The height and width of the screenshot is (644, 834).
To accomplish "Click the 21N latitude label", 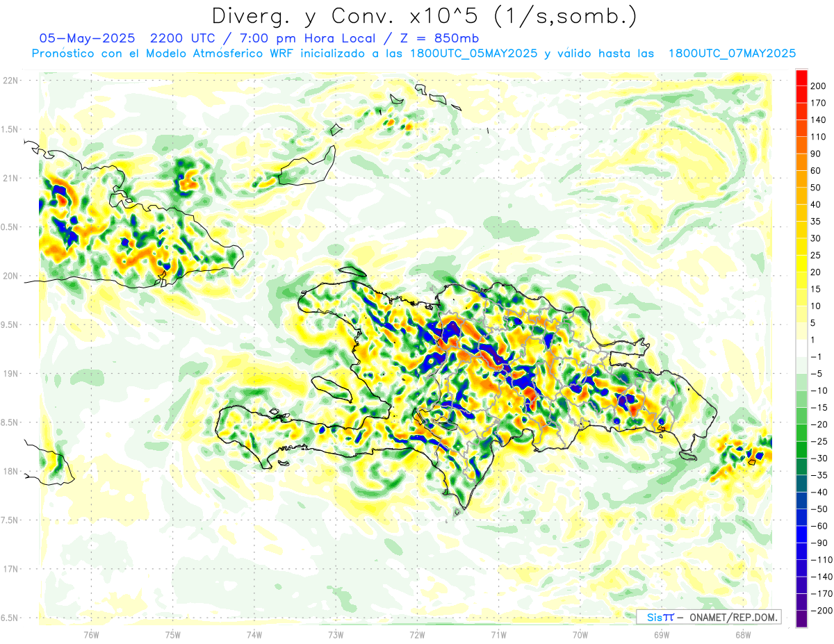I will 10,178.
